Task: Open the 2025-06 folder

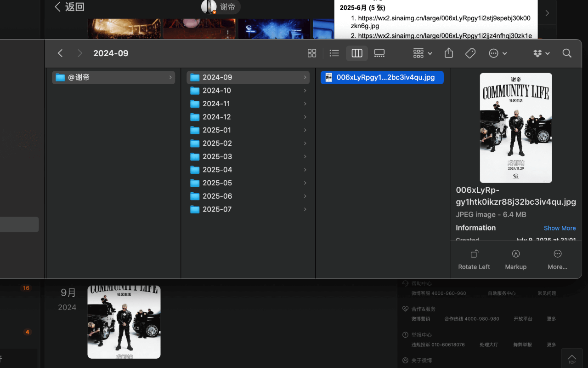Action: point(248,196)
